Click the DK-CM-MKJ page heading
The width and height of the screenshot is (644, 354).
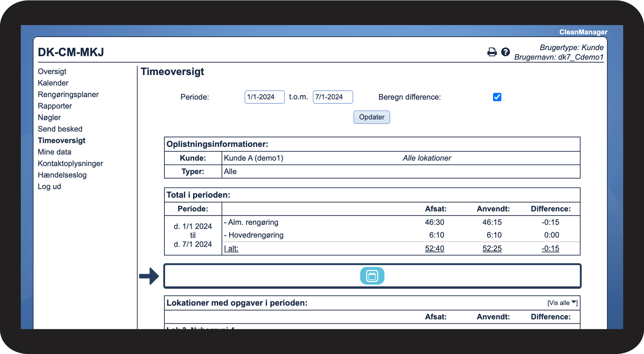(71, 52)
